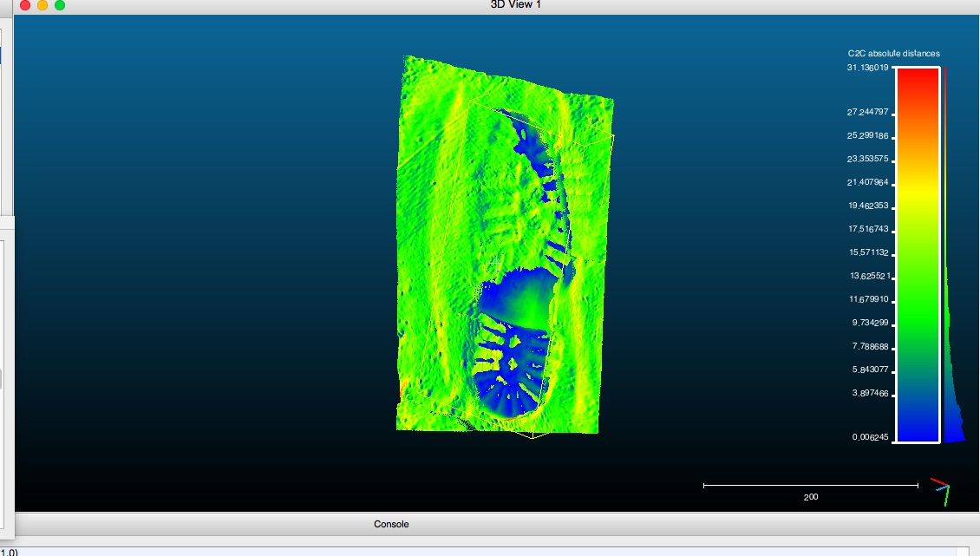This screenshot has height=556, width=980.
Task: Click the yellow bounding box bottom corner
Action: click(532, 436)
